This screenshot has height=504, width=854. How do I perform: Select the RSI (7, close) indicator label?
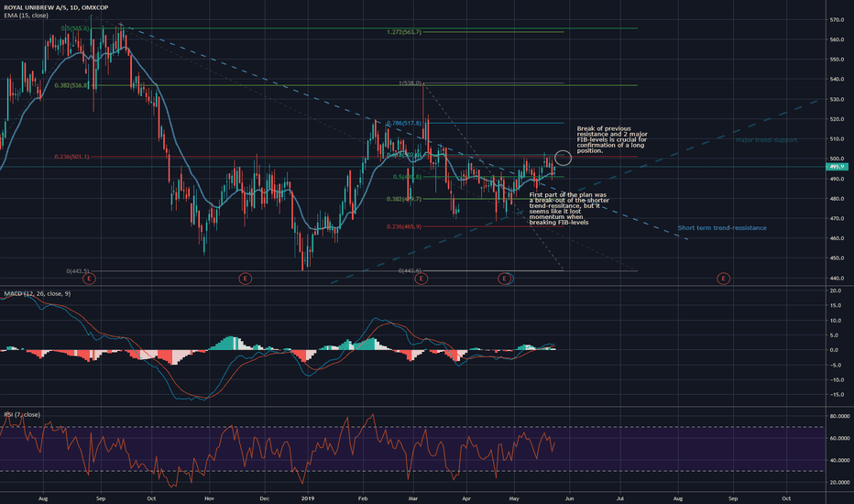coord(22,414)
